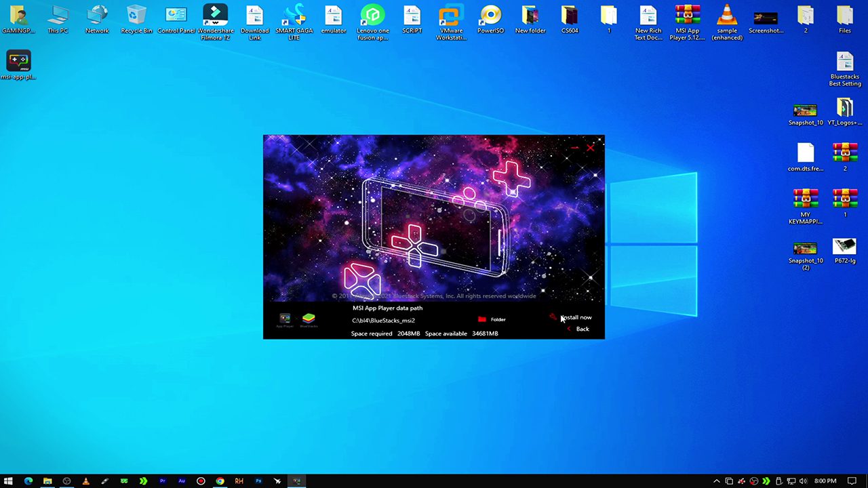Select the Bluestacks Best Setting file icon
The image size is (868, 488).
point(845,69)
